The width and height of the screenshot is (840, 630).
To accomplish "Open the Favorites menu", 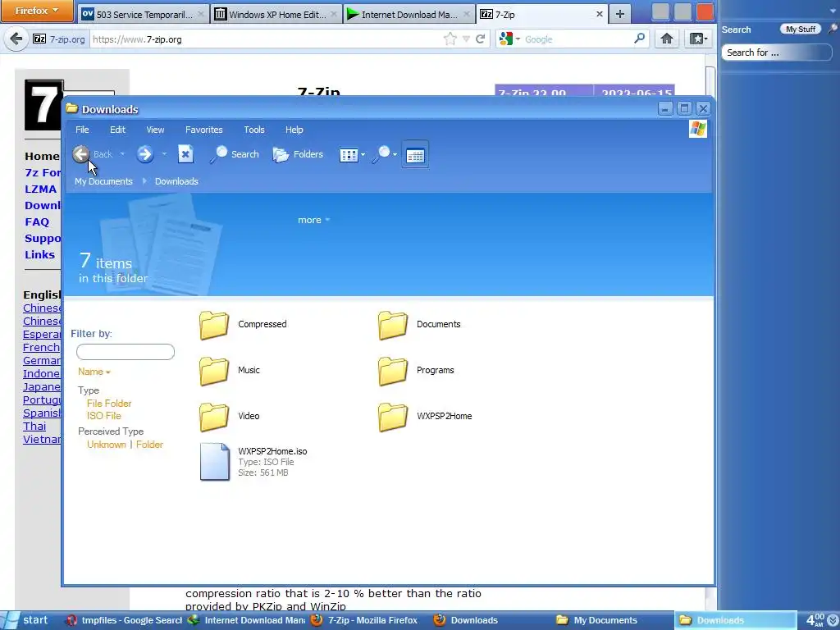I will pyautogui.click(x=203, y=130).
